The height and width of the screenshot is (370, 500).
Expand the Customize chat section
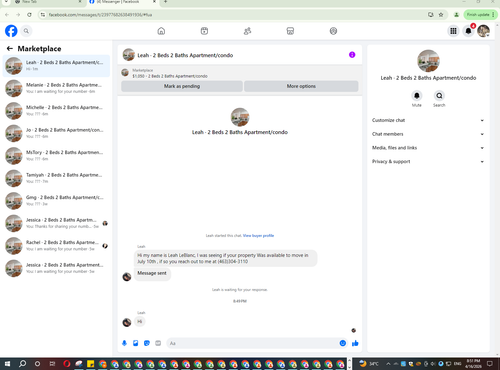coord(428,120)
